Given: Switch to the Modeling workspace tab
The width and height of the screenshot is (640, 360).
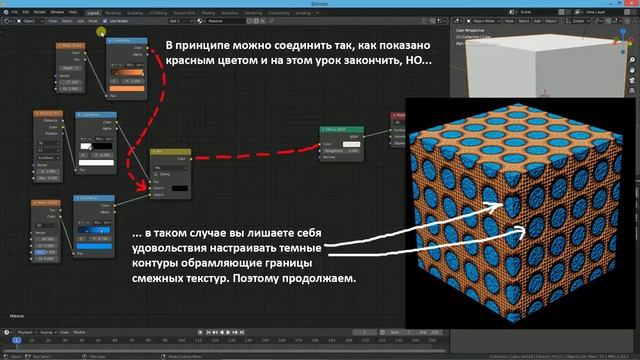Looking at the screenshot, I should coord(113,13).
